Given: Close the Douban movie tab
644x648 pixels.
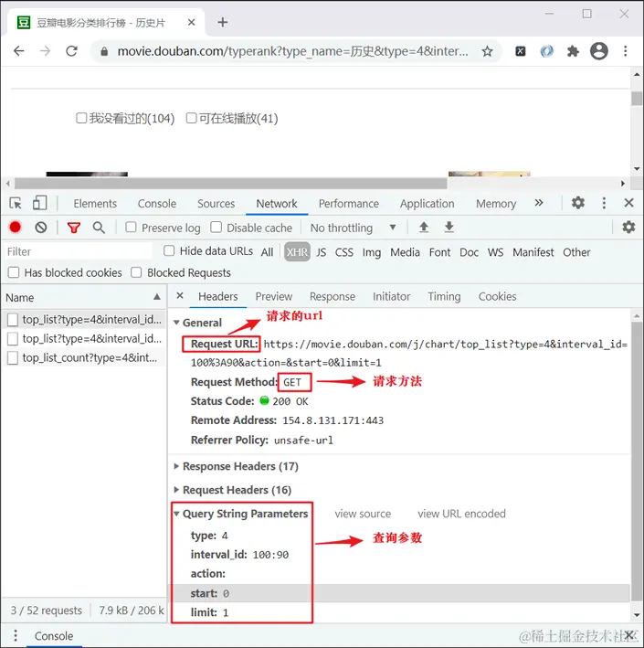Looking at the screenshot, I should [191, 22].
